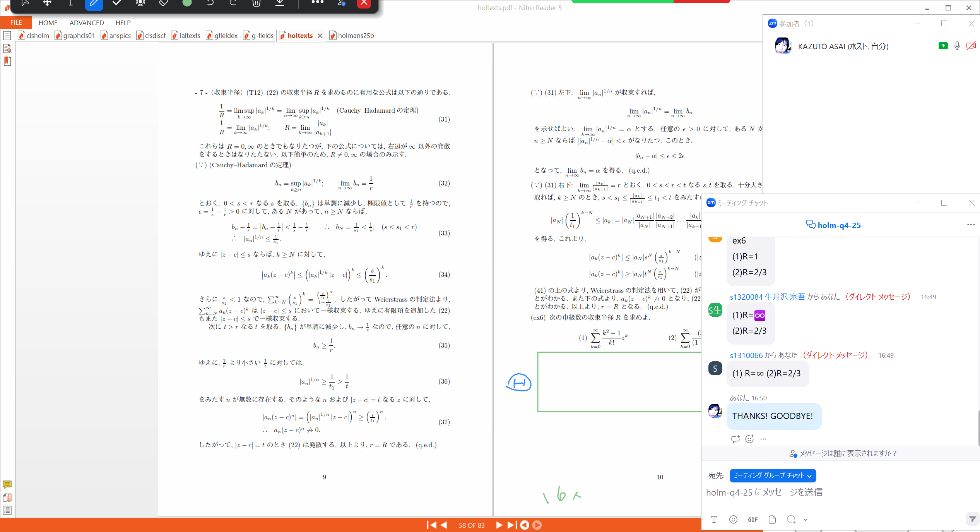Toggle the pen drawing tool
The width and height of the screenshot is (980, 532).
click(94, 3)
